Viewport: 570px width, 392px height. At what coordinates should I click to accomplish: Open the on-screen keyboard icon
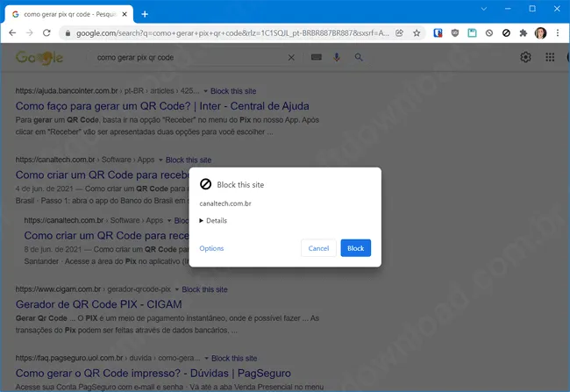click(x=317, y=57)
